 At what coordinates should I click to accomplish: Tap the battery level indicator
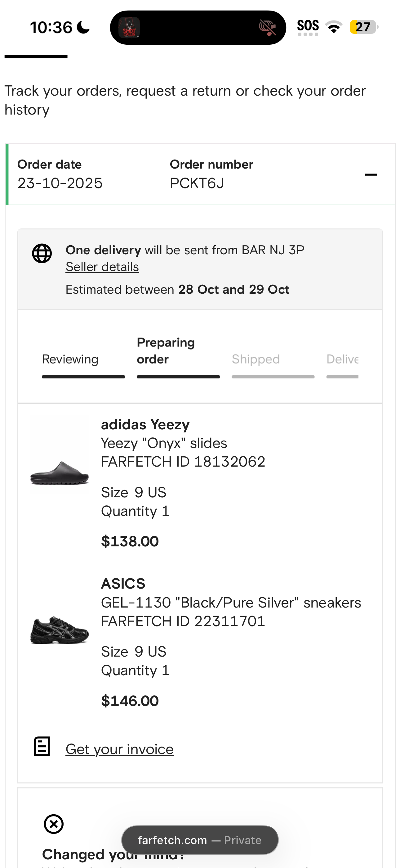pyautogui.click(x=363, y=27)
